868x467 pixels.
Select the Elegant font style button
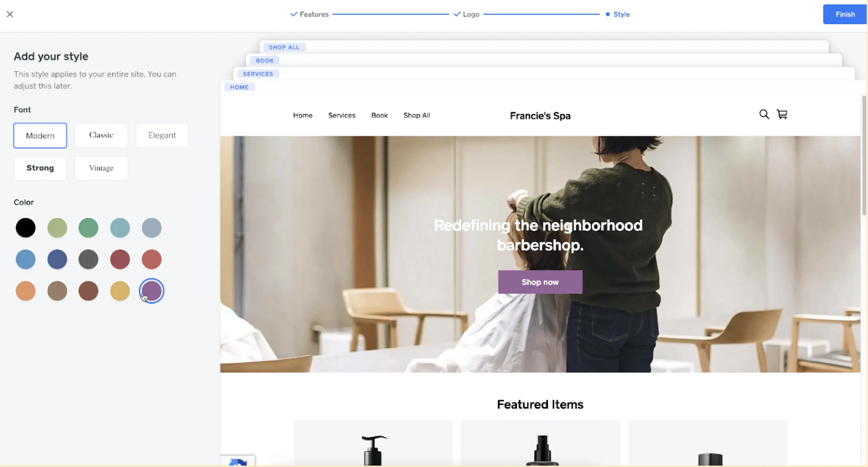coord(162,135)
